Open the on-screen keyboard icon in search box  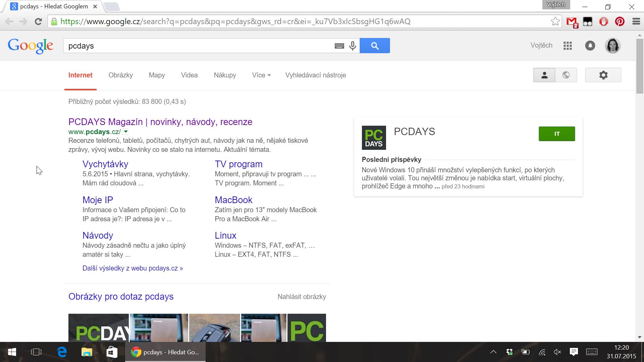coord(339,46)
